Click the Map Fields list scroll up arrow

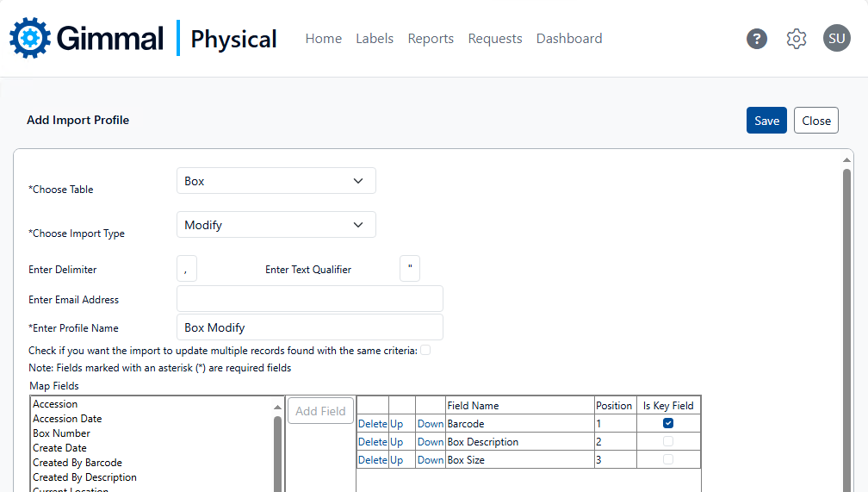tap(277, 408)
